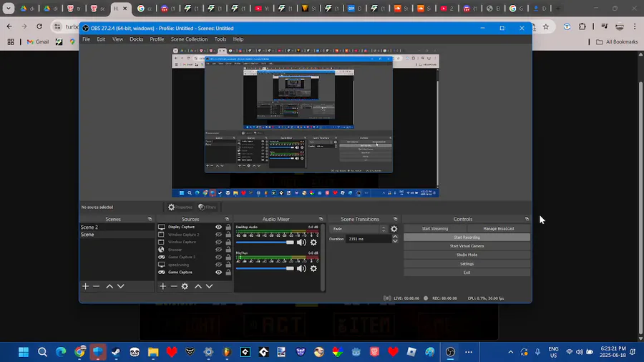The image size is (644, 362).
Task: Click the Filters icon in source toolbar
Action: (x=207, y=207)
